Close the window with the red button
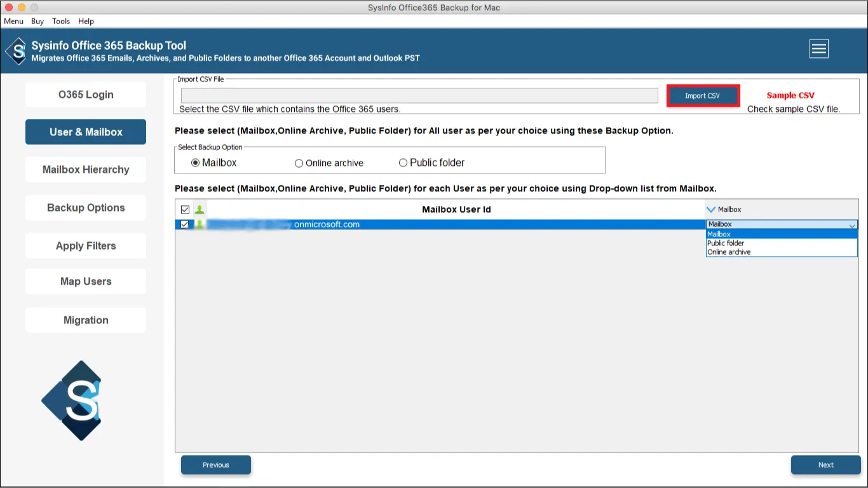This screenshot has width=868, height=488. pos(8,8)
